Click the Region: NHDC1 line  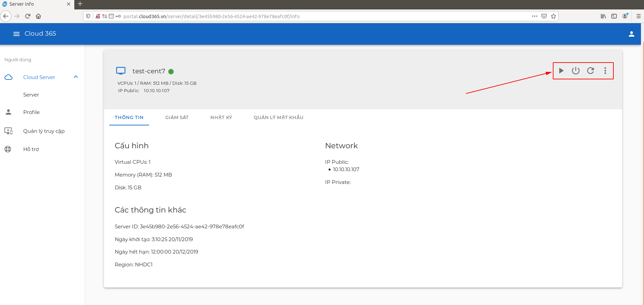coord(134,265)
